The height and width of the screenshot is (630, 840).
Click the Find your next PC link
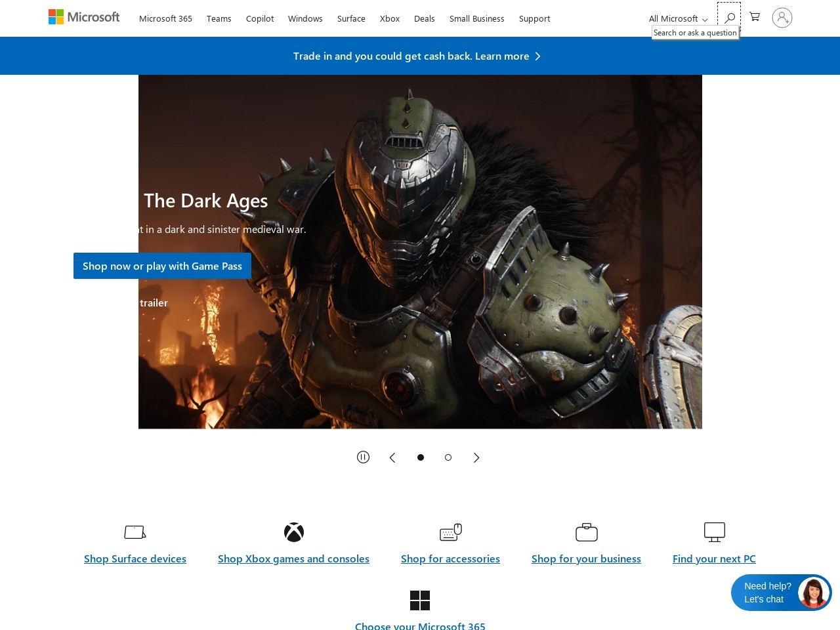click(x=714, y=559)
